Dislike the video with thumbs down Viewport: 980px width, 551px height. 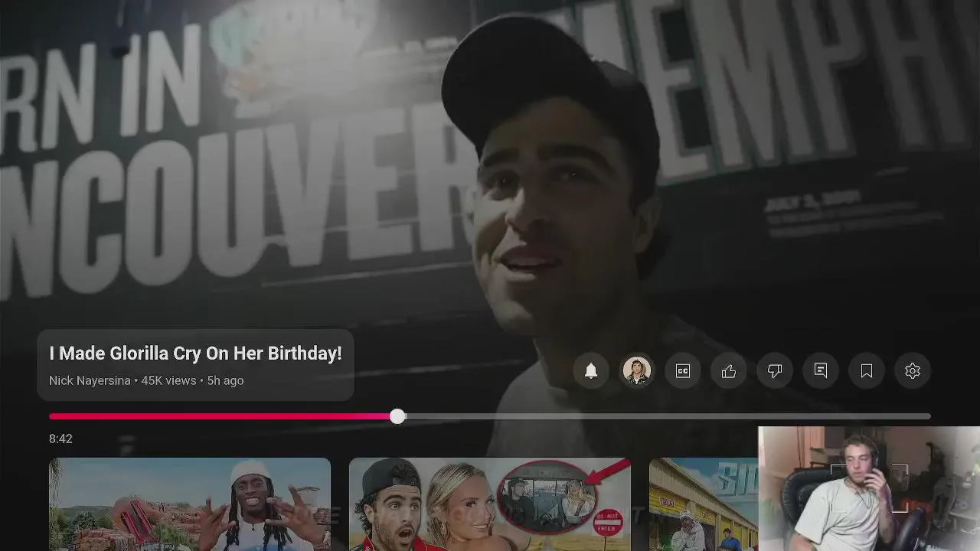click(775, 371)
